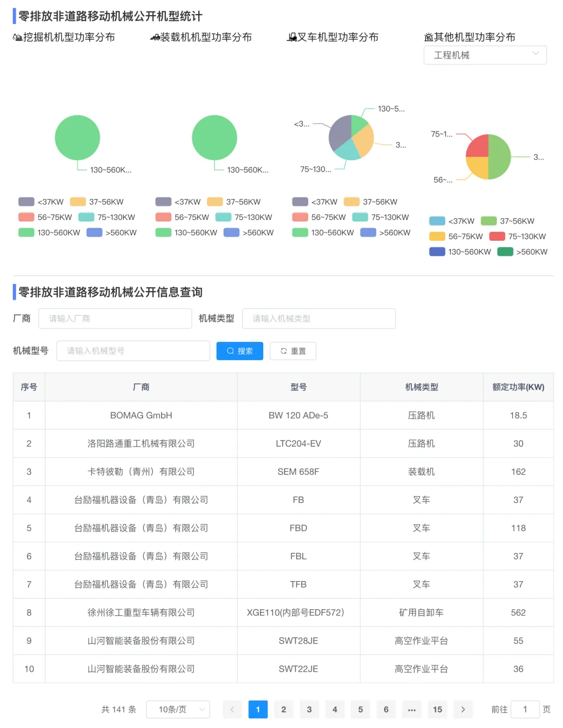Screen dimensions: 563x728
Task: Focus the 厂商 manufacturer input field
Action: [115, 318]
